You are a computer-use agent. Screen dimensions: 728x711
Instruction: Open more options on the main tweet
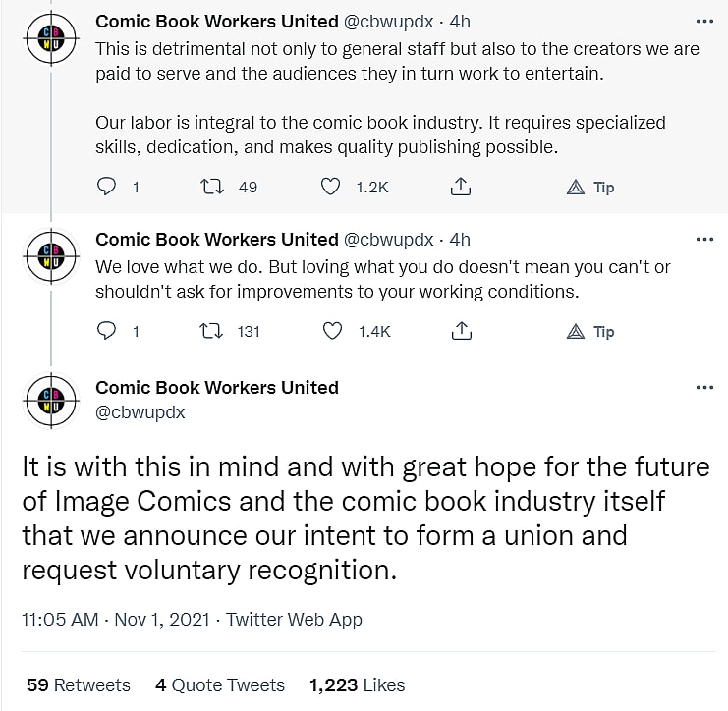pyautogui.click(x=704, y=387)
